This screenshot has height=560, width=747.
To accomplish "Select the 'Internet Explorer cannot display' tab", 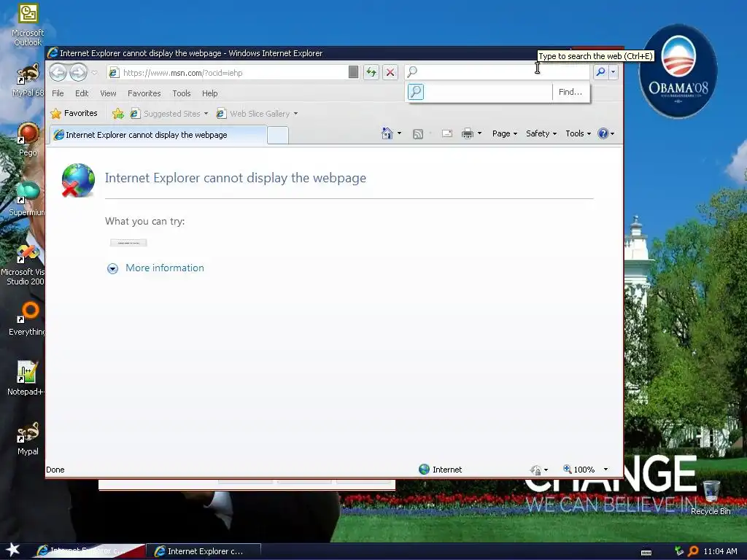I will point(158,135).
